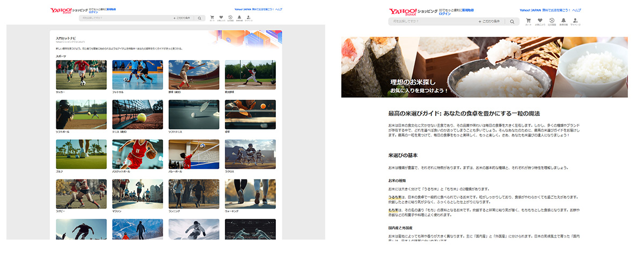Viewport: 644px width, 253px height.
Task: Click ヘルプ link in right page
Action: (x=576, y=10)
